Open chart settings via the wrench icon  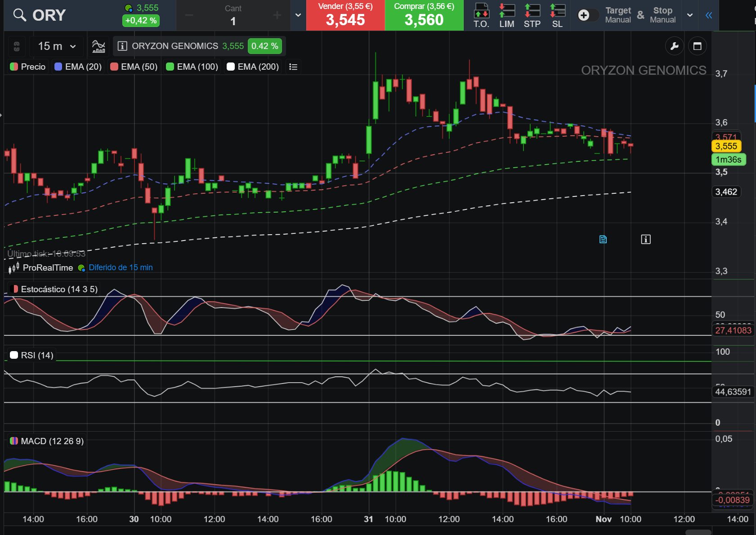[674, 46]
